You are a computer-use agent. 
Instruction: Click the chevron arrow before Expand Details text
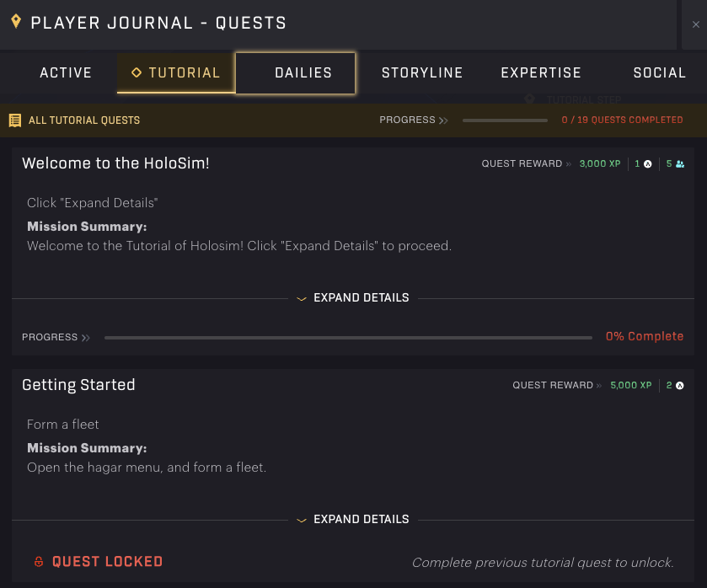302,298
